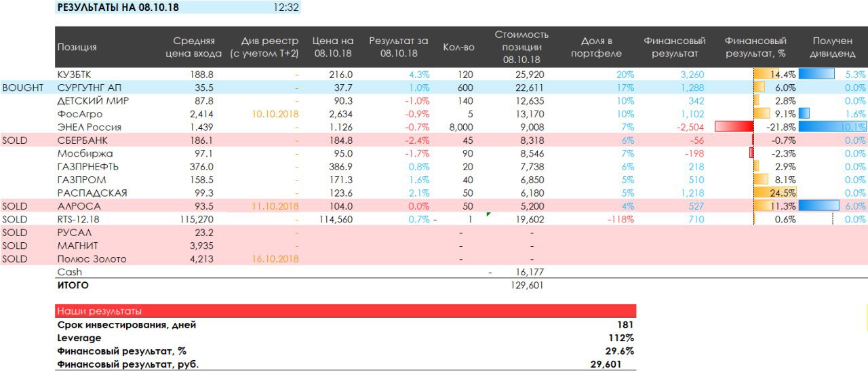Click ЭНЕЛ Россия financial result -2,504
The width and height of the screenshot is (868, 371).
(689, 127)
